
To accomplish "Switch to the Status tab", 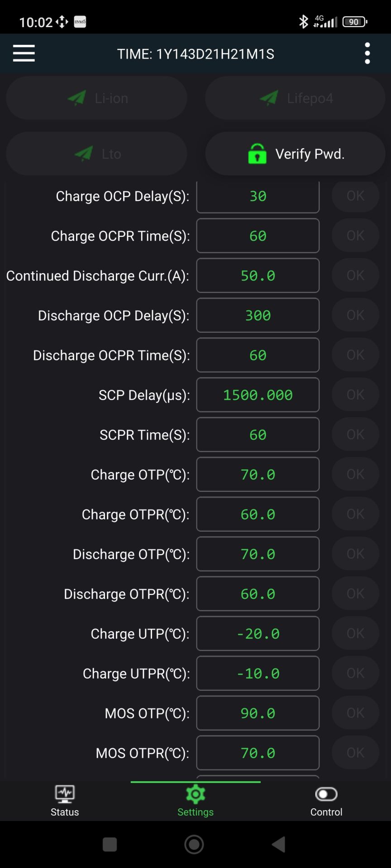I will [x=65, y=801].
